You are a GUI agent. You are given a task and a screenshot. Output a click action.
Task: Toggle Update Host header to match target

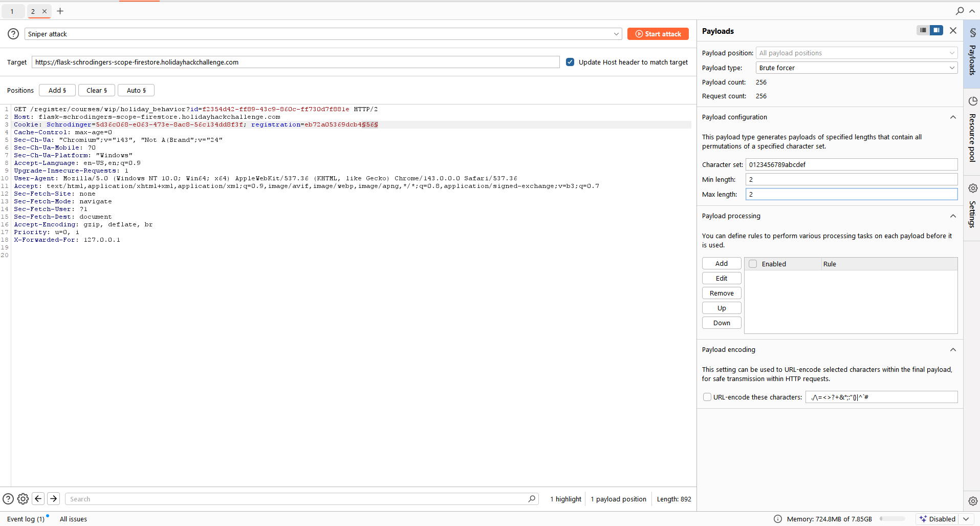570,62
